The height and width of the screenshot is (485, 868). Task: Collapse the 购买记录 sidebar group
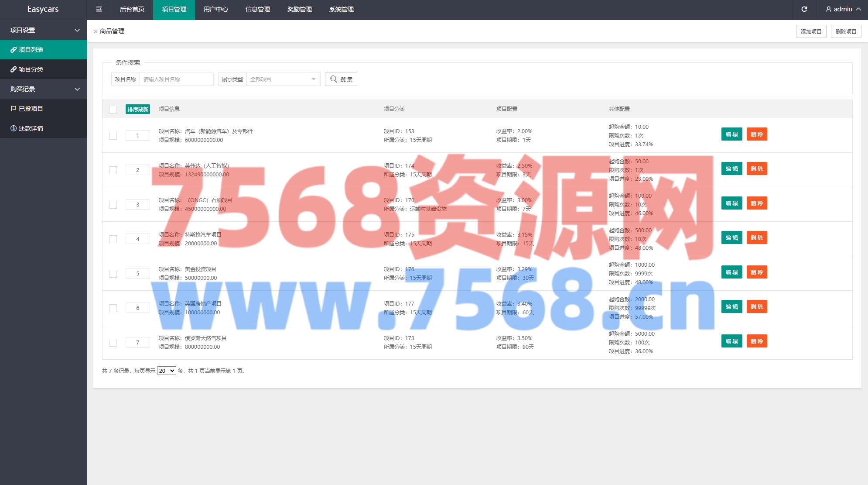(77, 89)
